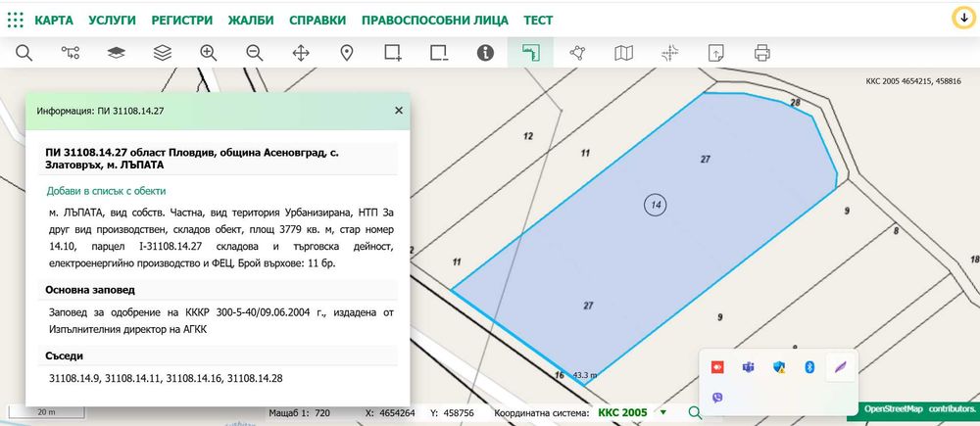Zoom in on the map

pos(209,53)
